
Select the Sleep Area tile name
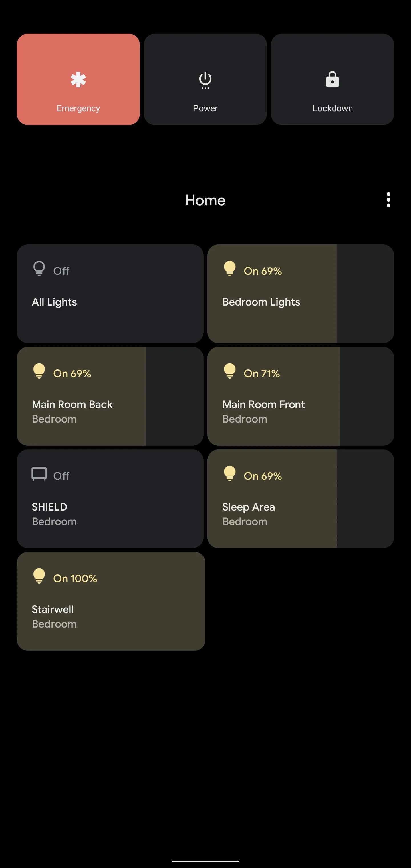click(x=249, y=507)
